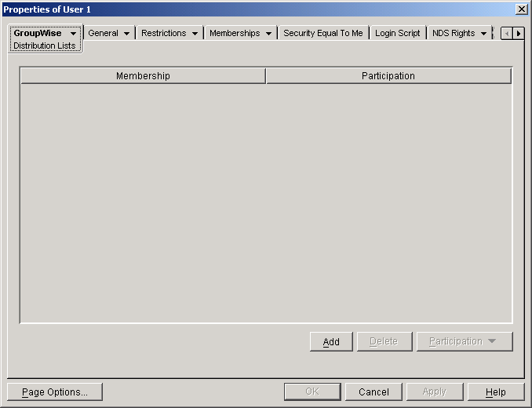Click the Participation column header

(388, 76)
